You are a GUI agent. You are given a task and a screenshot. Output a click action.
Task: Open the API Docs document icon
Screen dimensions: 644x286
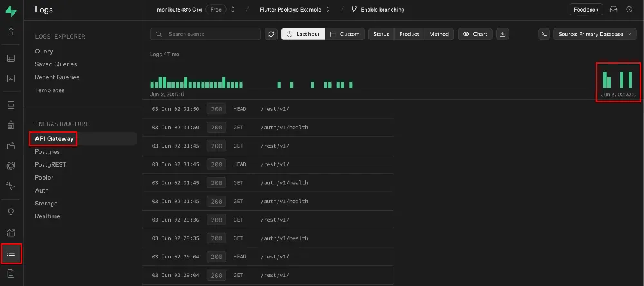pyautogui.click(x=11, y=273)
